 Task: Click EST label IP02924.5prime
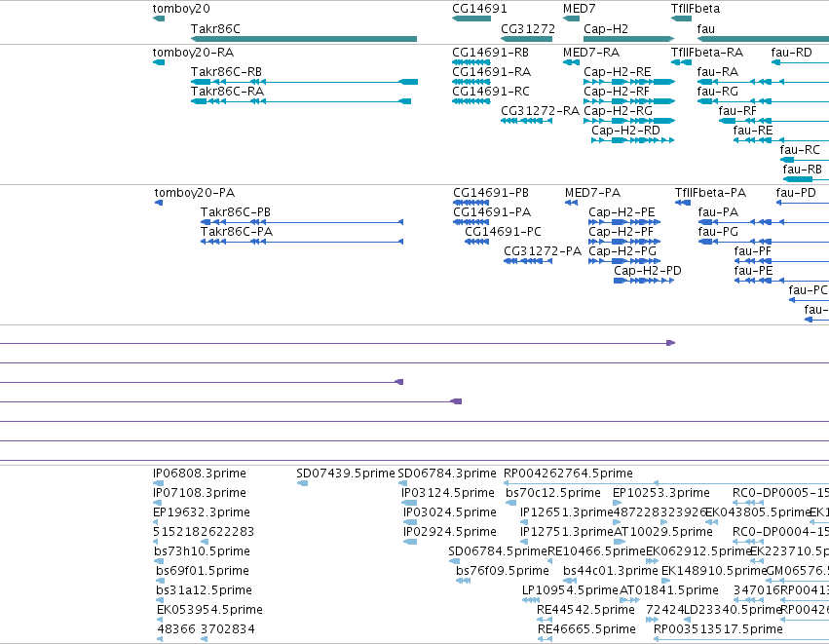pyautogui.click(x=450, y=532)
